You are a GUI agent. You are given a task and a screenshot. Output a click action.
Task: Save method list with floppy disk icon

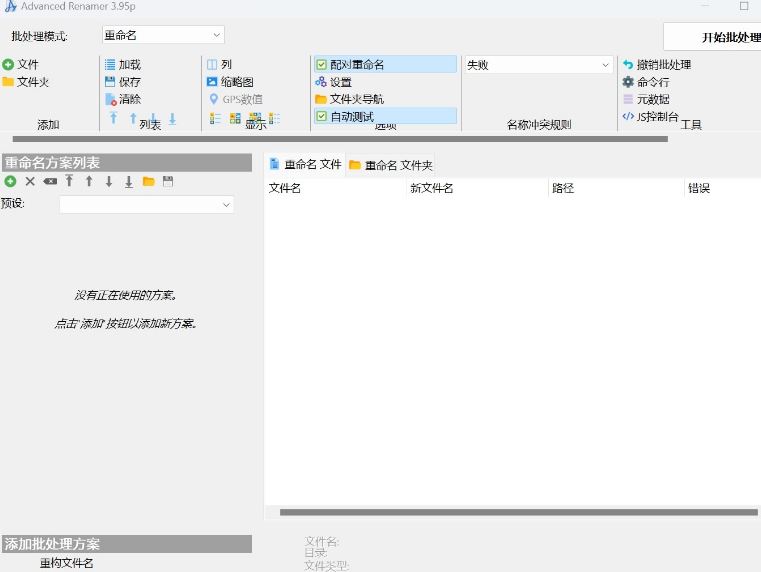tap(168, 181)
